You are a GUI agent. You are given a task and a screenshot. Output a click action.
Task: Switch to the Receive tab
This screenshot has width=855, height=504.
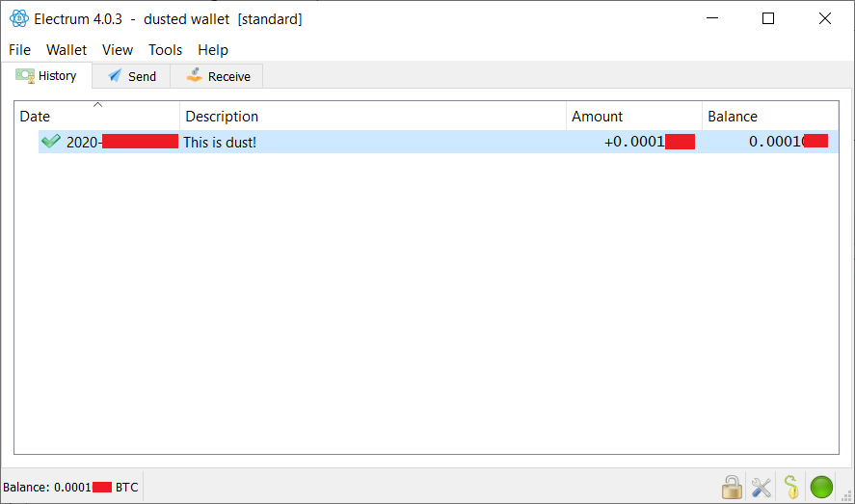pyautogui.click(x=217, y=76)
